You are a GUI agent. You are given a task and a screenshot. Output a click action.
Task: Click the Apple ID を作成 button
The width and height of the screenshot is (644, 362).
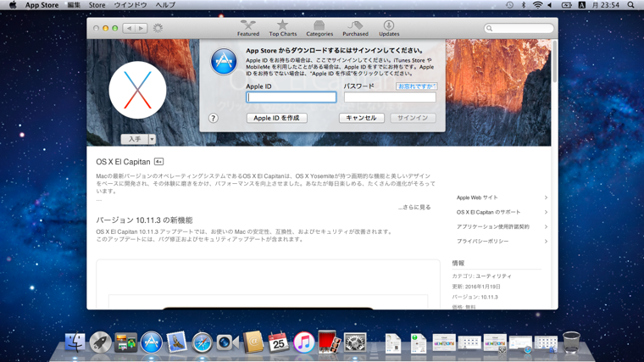(x=277, y=118)
